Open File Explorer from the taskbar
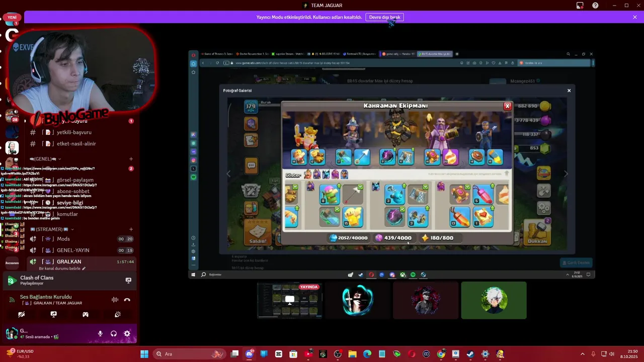This screenshot has height=362, width=644. (352, 354)
